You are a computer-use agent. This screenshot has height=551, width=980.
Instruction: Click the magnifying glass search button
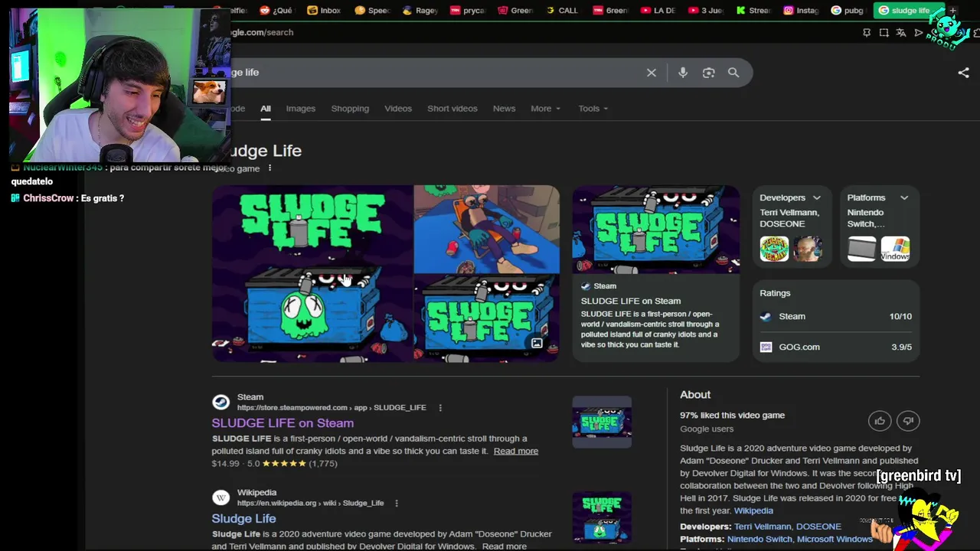tap(733, 73)
